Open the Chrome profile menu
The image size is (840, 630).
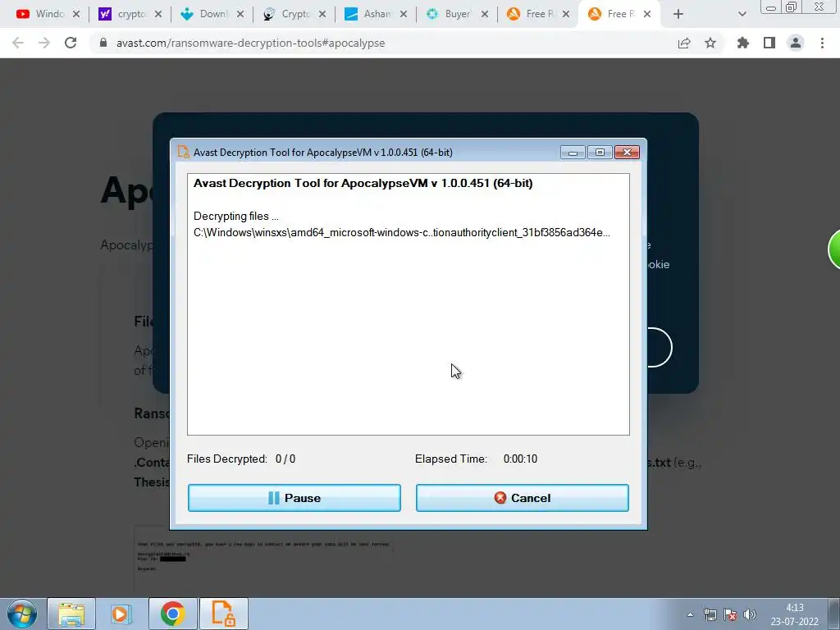pyautogui.click(x=796, y=43)
